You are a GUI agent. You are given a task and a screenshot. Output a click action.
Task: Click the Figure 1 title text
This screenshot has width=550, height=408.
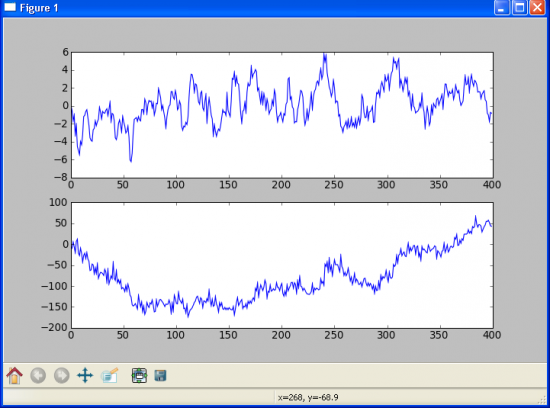pyautogui.click(x=39, y=8)
